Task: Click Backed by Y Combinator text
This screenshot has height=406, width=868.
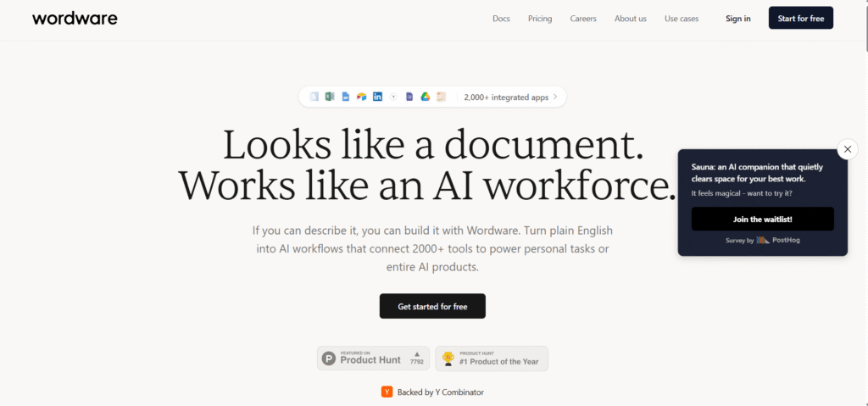Action: (x=440, y=392)
